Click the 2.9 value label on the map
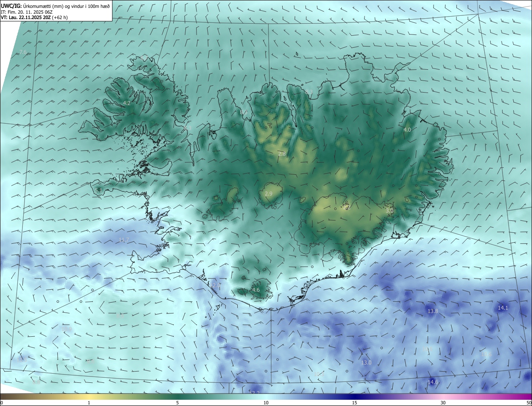532x406 pixels. point(268,193)
